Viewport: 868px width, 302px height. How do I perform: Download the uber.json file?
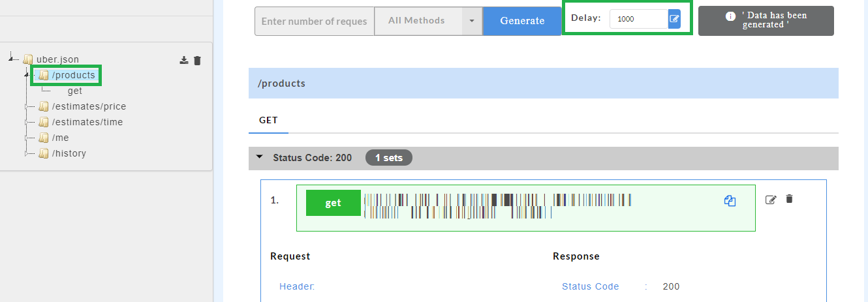[184, 60]
